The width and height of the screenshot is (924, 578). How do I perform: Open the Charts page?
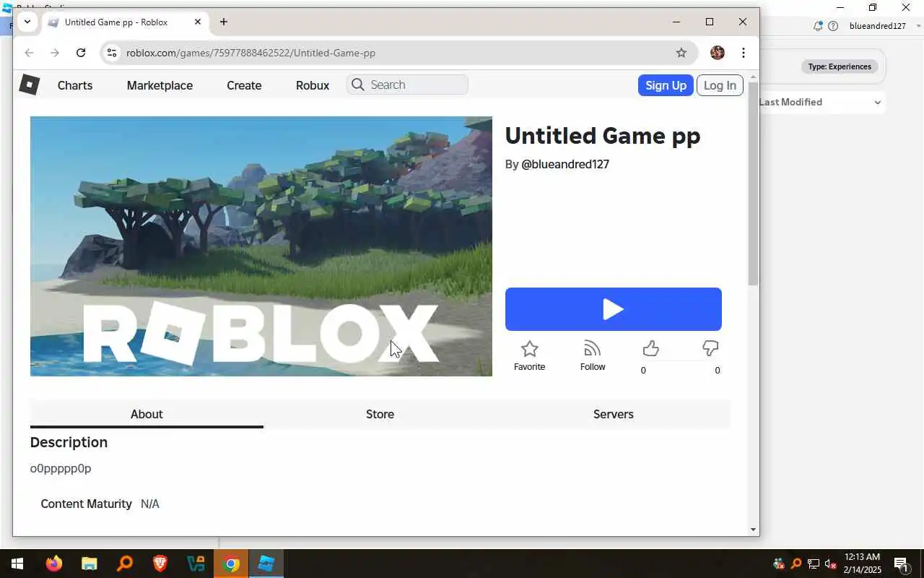click(x=75, y=85)
